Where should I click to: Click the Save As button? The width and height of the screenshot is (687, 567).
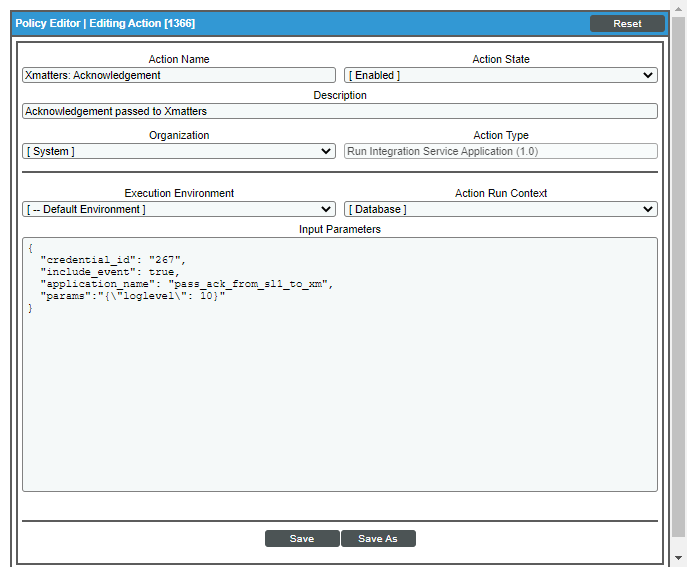point(378,539)
